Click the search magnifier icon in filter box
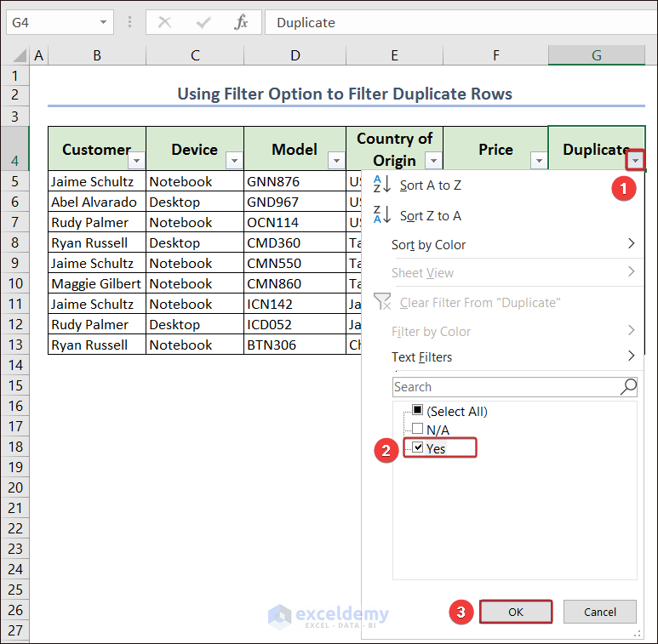 tap(628, 386)
